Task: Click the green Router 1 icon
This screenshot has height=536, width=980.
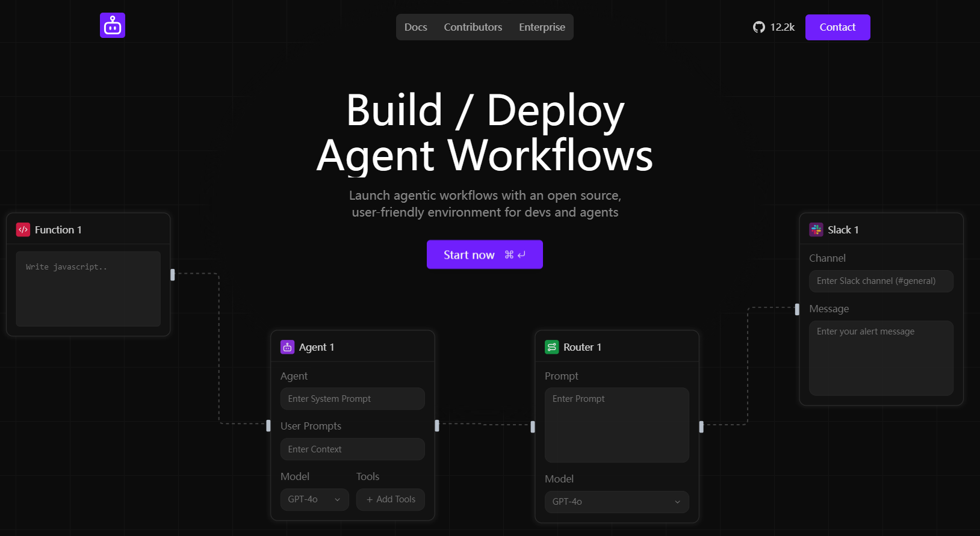Action: click(551, 347)
